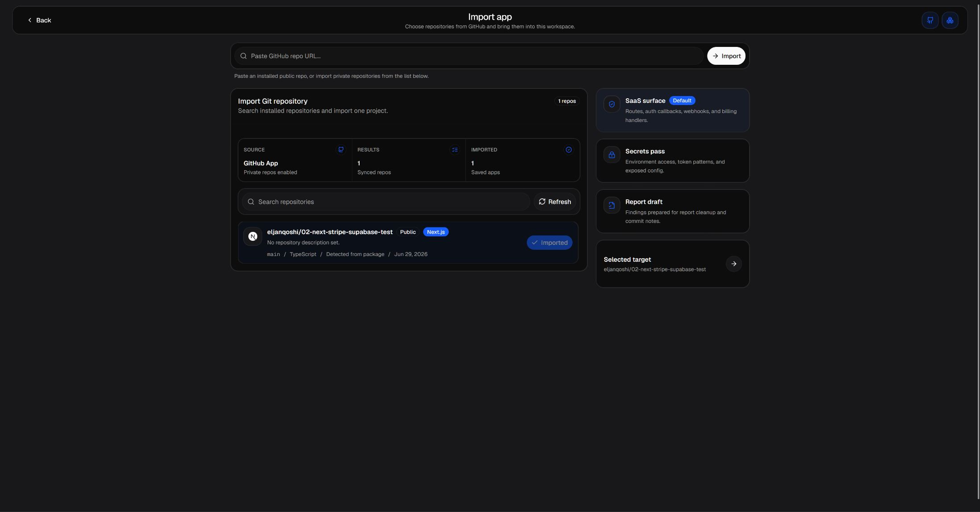Click the Search repositories magnifier icon

tap(251, 202)
